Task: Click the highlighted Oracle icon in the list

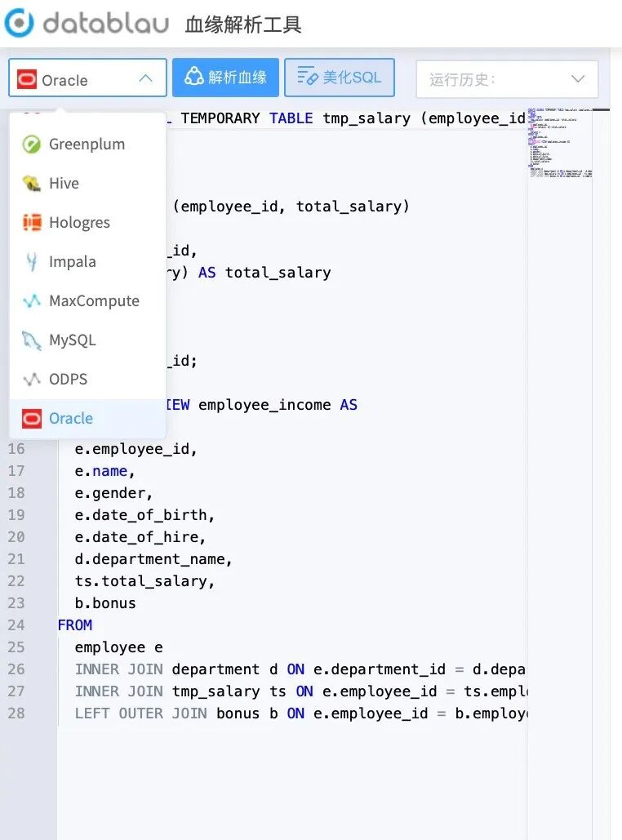Action: tap(32, 419)
